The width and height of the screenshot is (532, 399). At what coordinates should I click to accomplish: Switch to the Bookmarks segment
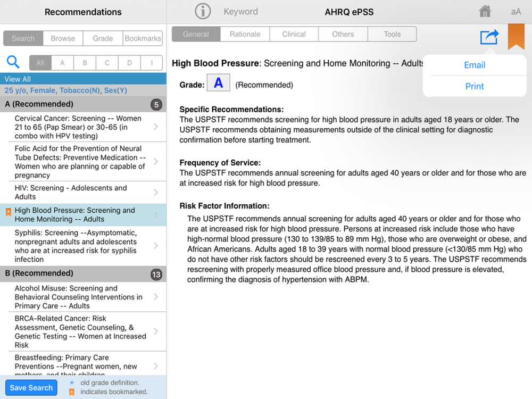(x=143, y=38)
